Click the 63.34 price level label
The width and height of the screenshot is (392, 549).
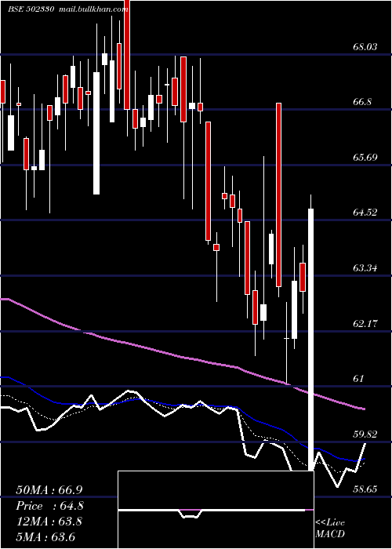[x=365, y=268]
